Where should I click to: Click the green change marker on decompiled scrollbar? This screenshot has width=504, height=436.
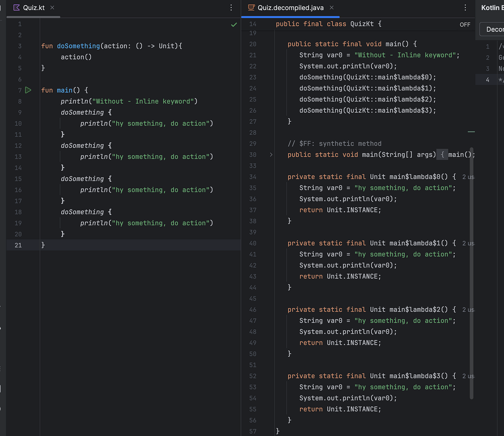[x=471, y=132]
